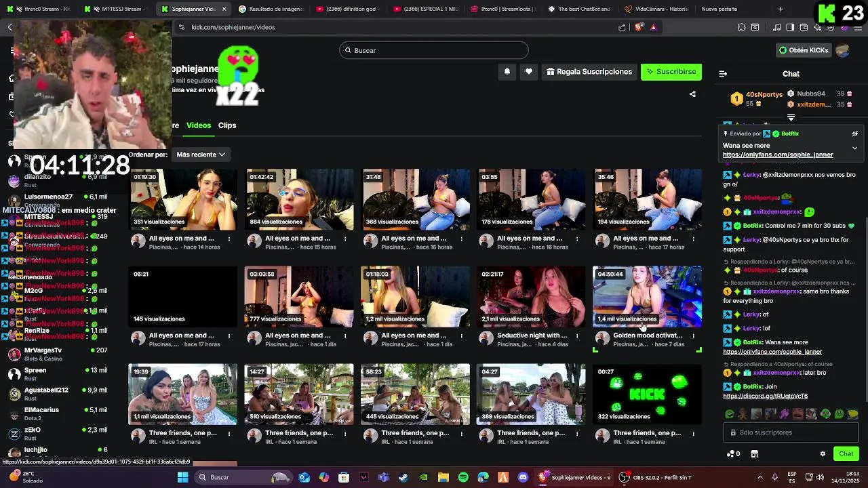Open the Más reciente sort dropdown

point(200,155)
